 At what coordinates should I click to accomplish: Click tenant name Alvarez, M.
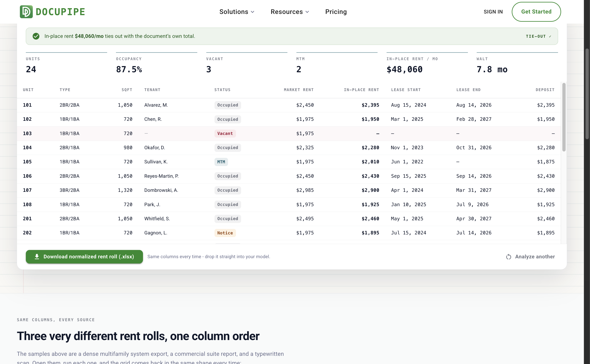click(x=156, y=105)
